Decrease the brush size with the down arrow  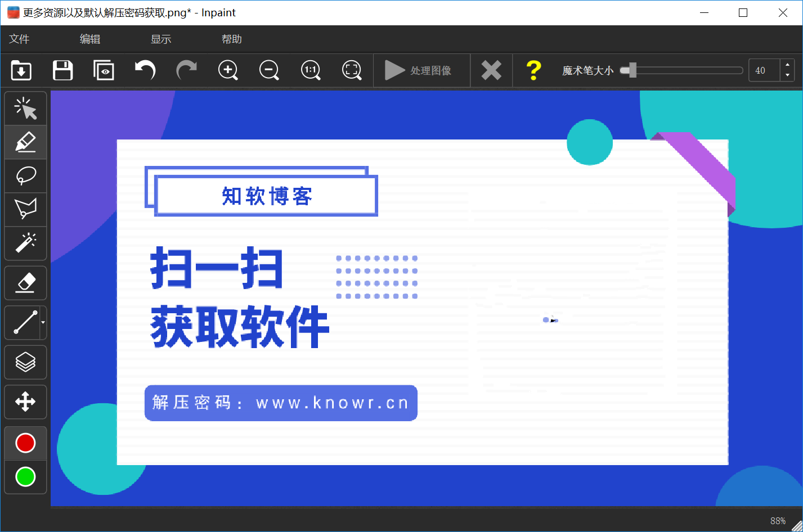point(787,75)
